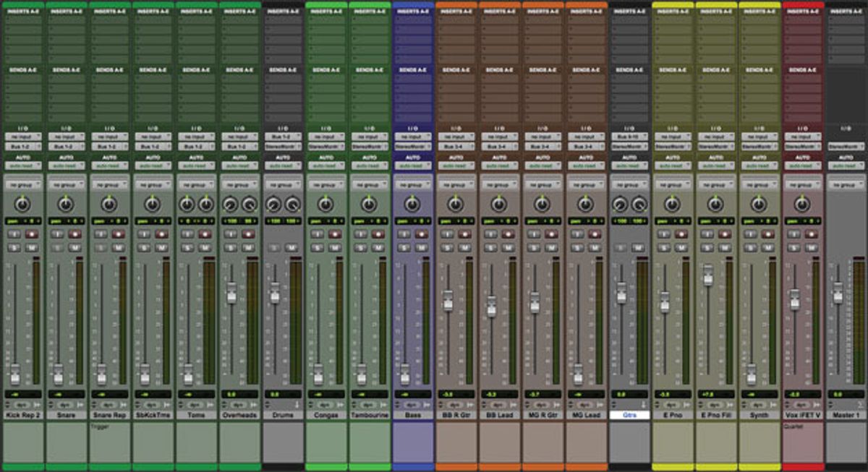The height and width of the screenshot is (472, 868).
Task: Record-enable the Vox iFET V track
Action: pos(812,234)
